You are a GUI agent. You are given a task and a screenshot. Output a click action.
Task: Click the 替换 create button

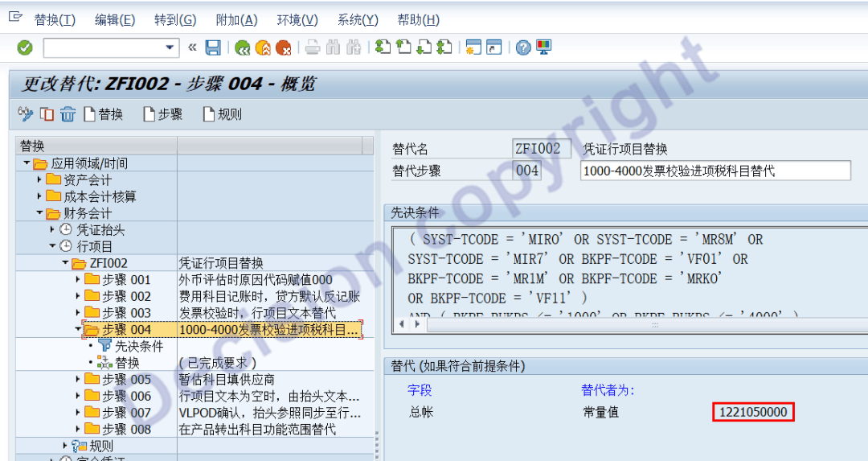click(104, 114)
